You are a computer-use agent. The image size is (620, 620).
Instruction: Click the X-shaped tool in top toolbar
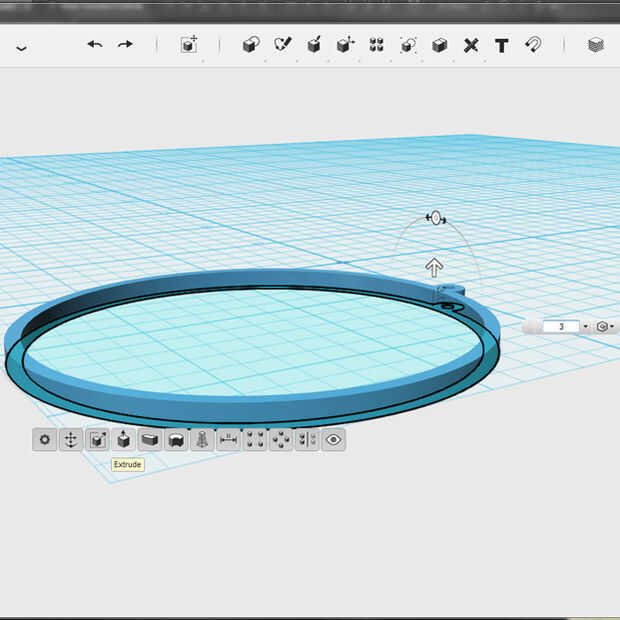(471, 45)
